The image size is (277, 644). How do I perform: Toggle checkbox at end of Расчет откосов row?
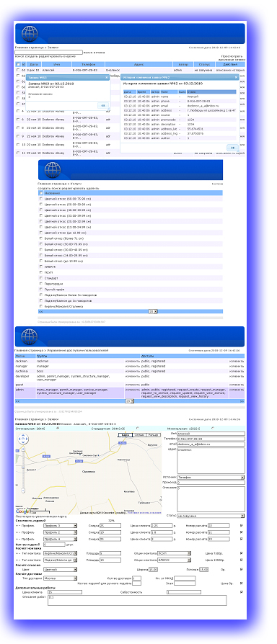(x=241, y=569)
